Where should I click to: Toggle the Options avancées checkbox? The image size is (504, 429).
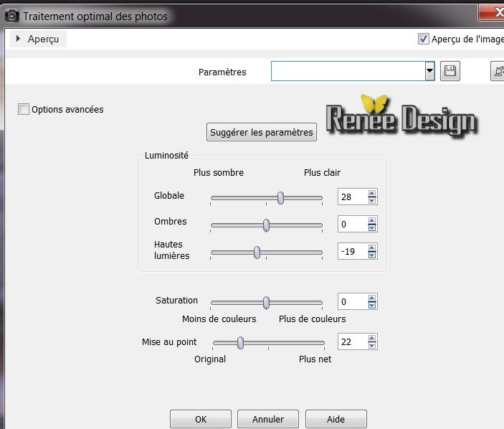coord(24,109)
